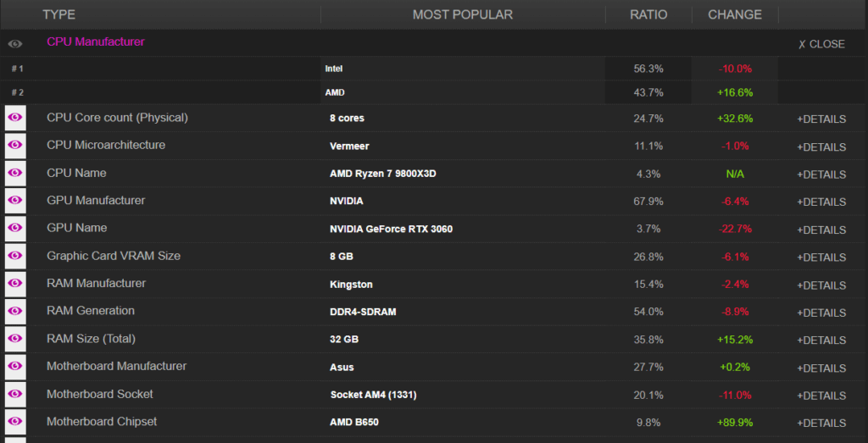Click the eye icon for GPU Name
The width and height of the screenshot is (868, 443).
15,229
